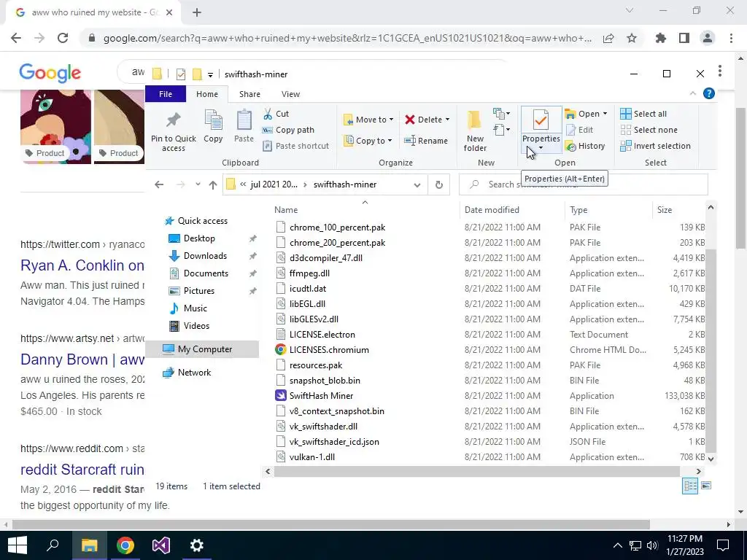The image size is (747, 560).
Task: Switch to Large icons view layout
Action: coord(706,486)
